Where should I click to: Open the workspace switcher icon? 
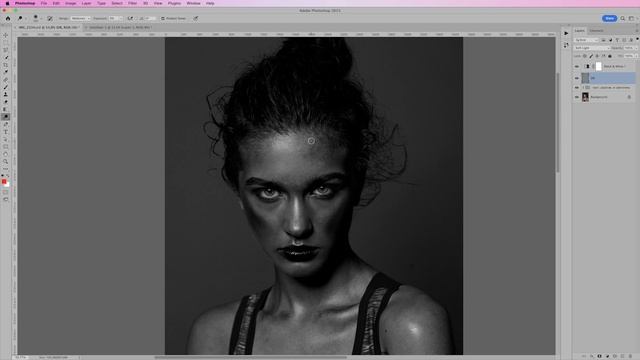[x=631, y=18]
